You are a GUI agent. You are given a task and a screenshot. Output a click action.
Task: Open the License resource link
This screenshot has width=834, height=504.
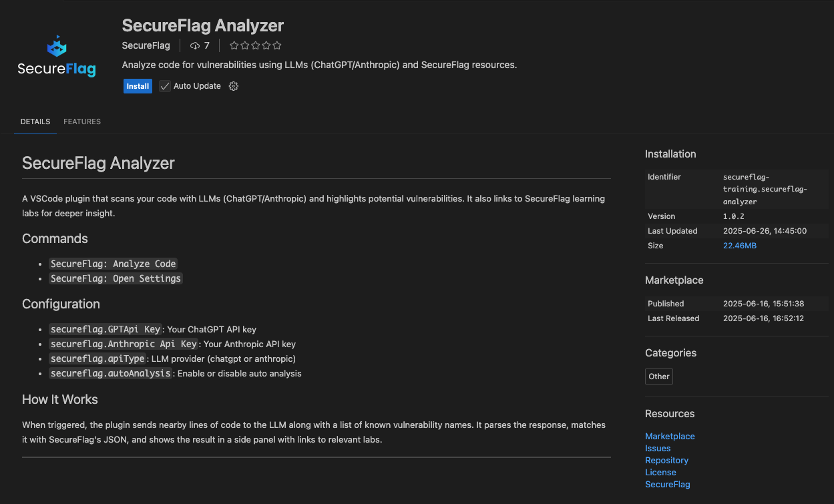[660, 472]
